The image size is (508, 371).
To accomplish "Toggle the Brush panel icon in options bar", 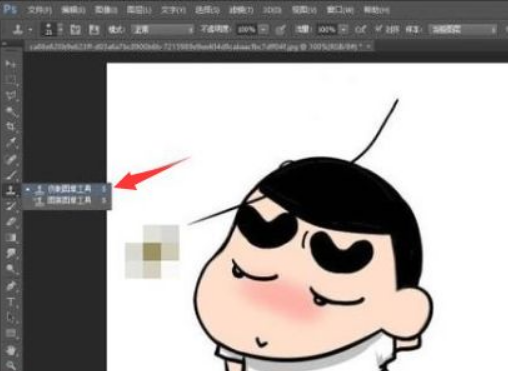I will (76, 30).
